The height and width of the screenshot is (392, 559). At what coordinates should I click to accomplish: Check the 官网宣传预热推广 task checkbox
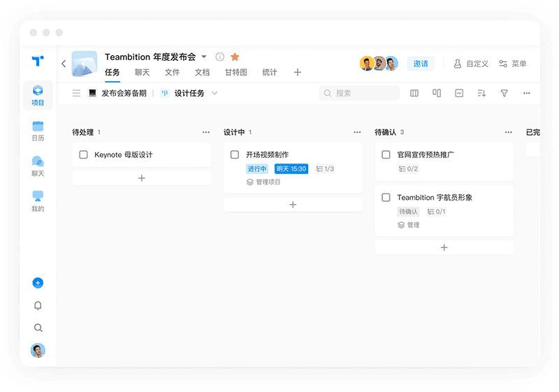386,154
